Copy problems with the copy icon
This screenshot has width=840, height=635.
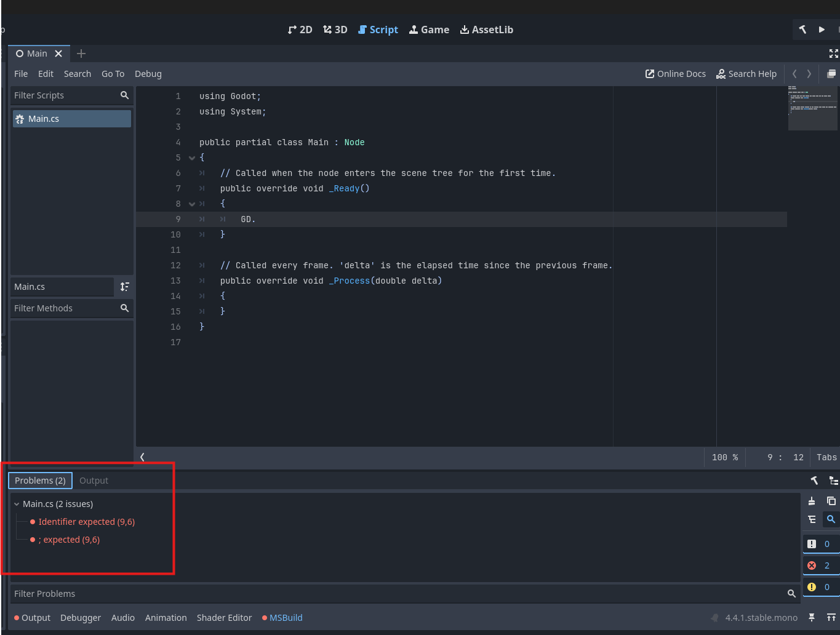pyautogui.click(x=831, y=501)
